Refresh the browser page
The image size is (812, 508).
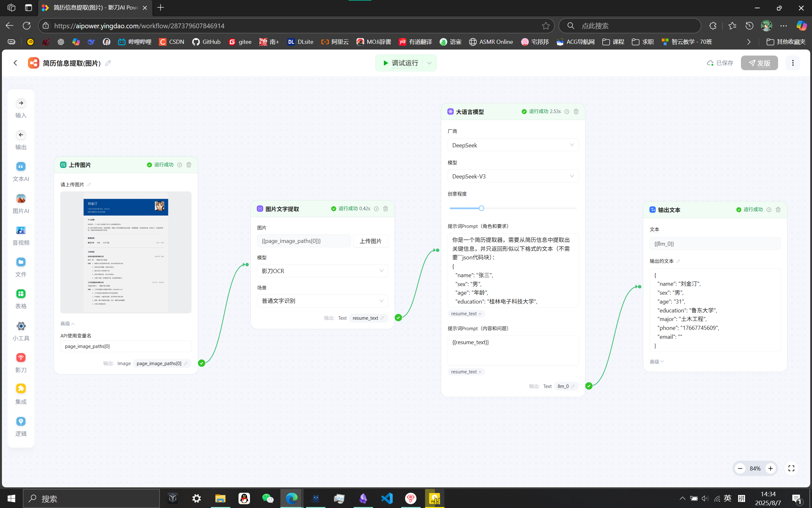pos(27,26)
